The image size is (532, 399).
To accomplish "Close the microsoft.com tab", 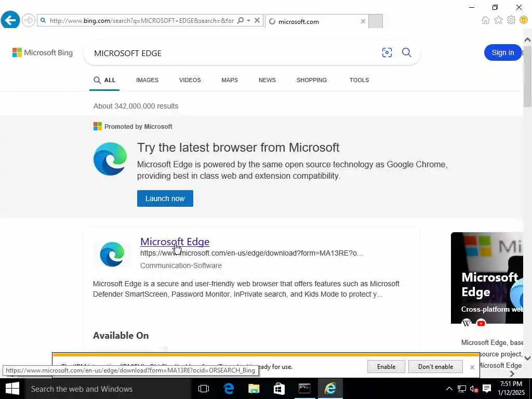I will click(x=363, y=21).
